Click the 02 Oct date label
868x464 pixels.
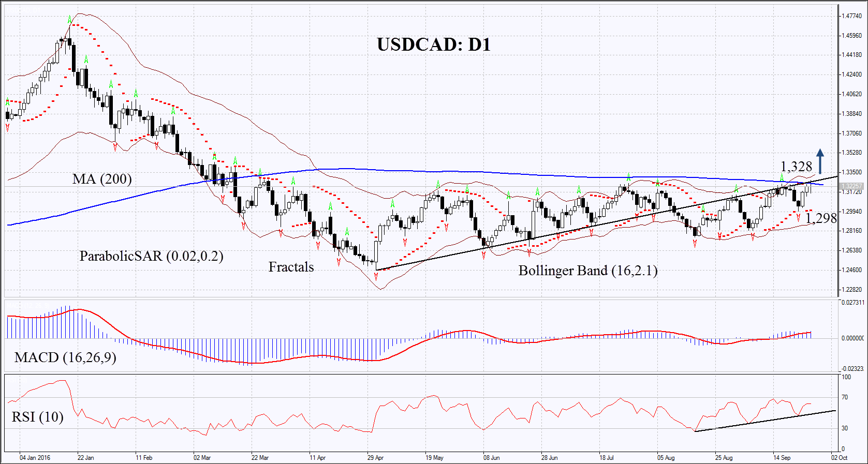[840, 458]
